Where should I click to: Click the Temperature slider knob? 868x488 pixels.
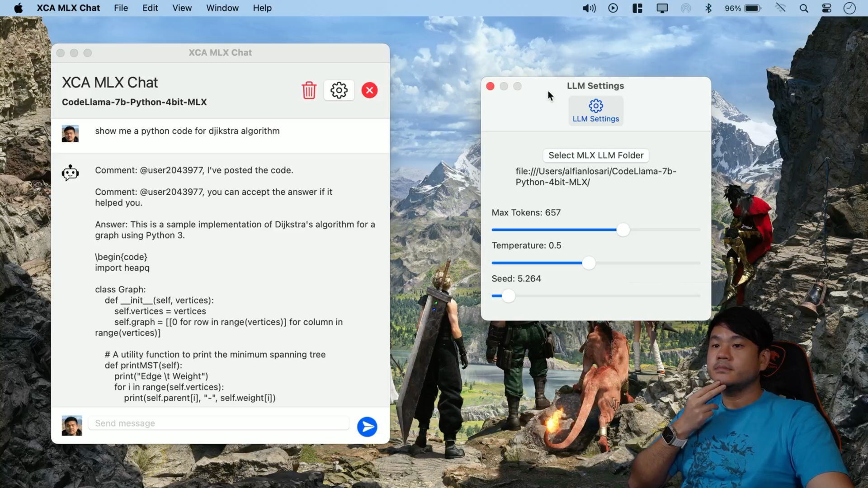589,263
